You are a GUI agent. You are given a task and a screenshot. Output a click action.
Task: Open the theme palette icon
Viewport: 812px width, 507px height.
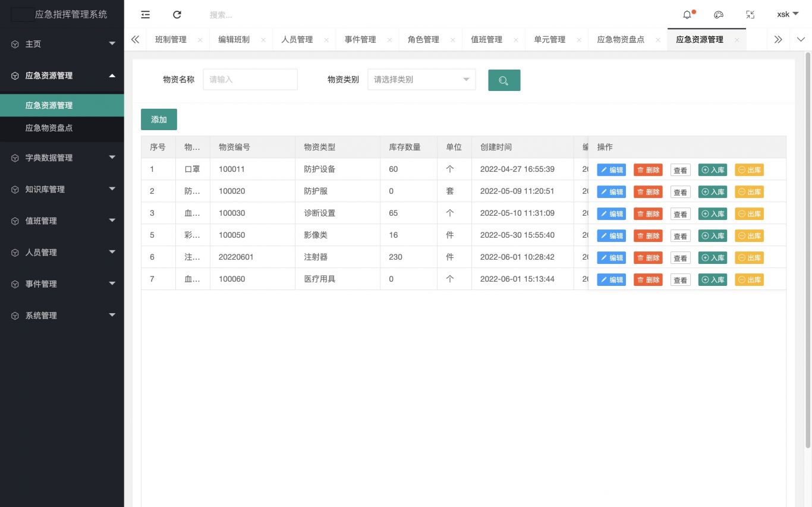[x=719, y=15]
